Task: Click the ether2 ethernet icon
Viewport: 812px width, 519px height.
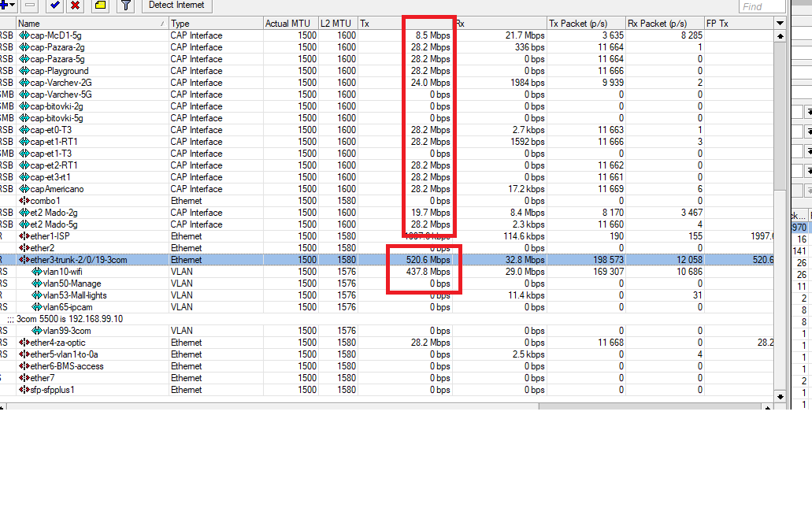Action: [x=24, y=248]
